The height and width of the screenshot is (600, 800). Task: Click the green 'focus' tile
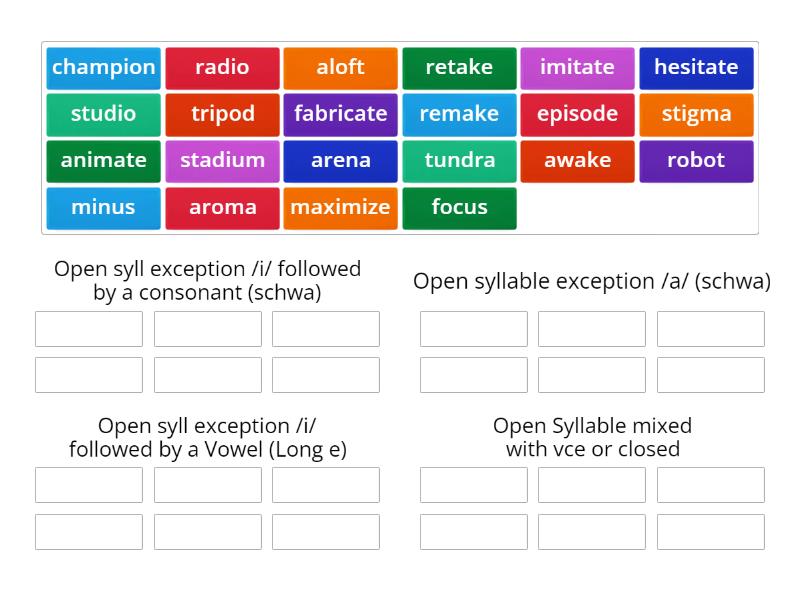click(459, 208)
